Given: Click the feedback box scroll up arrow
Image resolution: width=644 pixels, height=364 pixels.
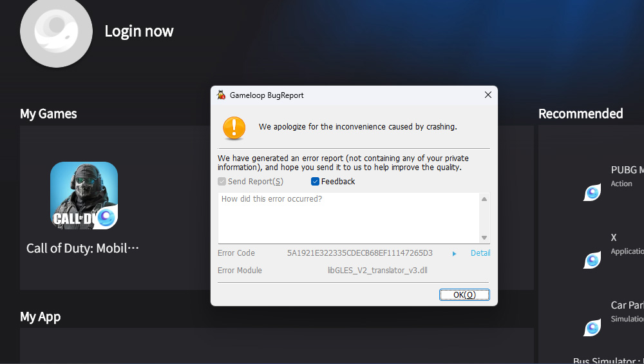Looking at the screenshot, I should 484,199.
